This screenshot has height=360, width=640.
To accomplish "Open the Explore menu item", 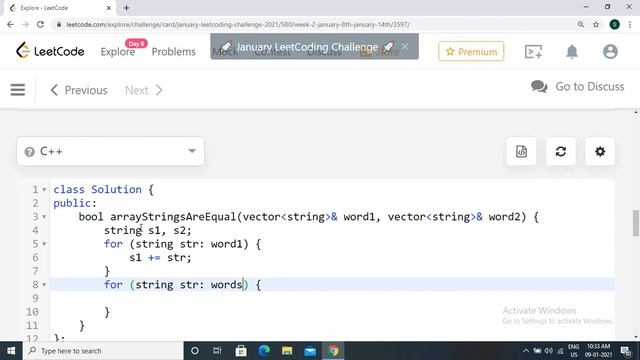I will point(118,52).
